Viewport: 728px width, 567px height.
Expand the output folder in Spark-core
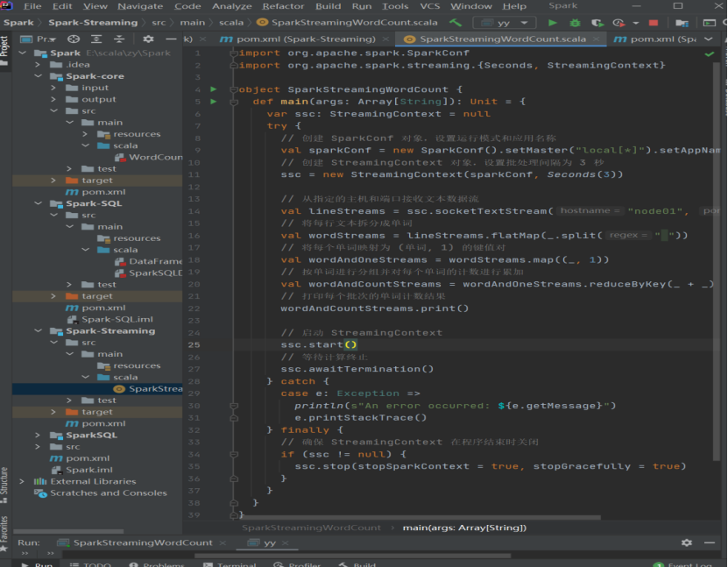click(x=53, y=99)
